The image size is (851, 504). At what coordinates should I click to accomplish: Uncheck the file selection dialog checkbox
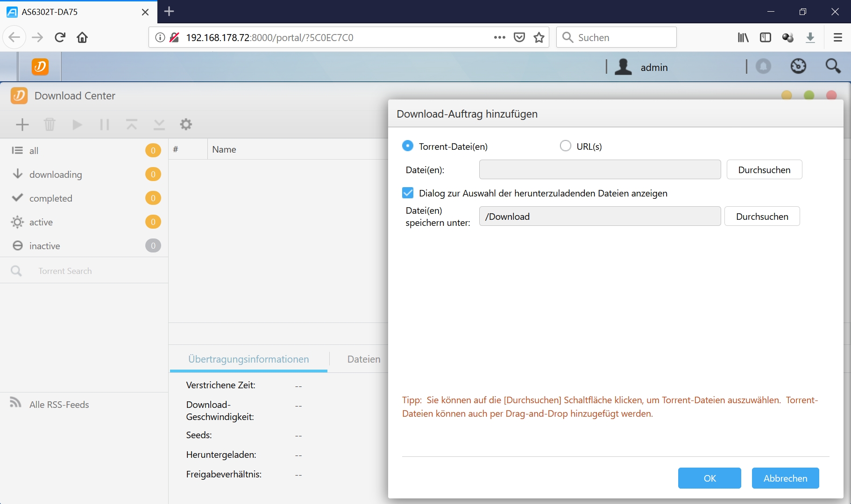[x=408, y=193]
